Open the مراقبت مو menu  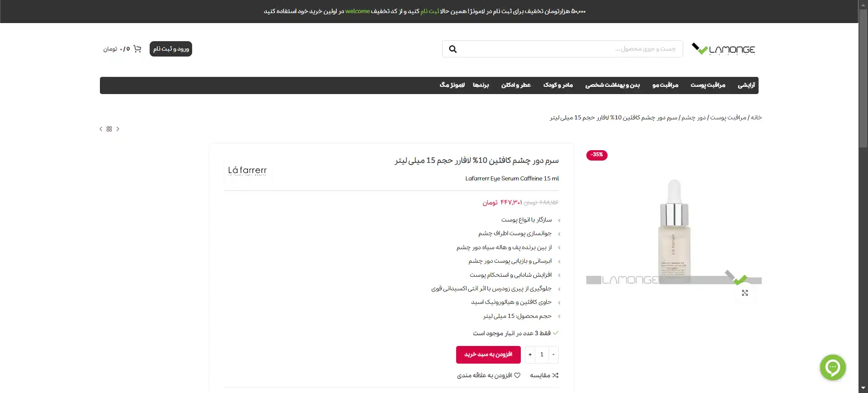point(665,85)
